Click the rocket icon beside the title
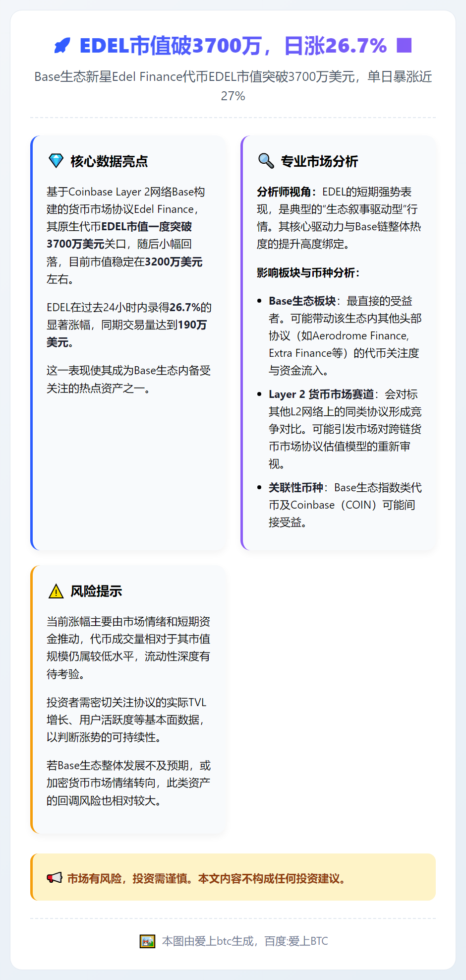Viewport: 466px width, 980px height. coord(62,46)
